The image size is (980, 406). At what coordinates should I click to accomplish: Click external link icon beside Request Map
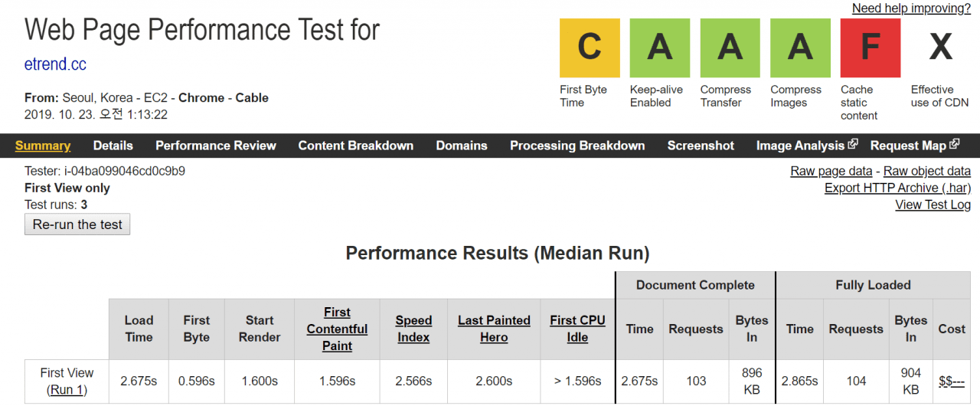point(954,144)
